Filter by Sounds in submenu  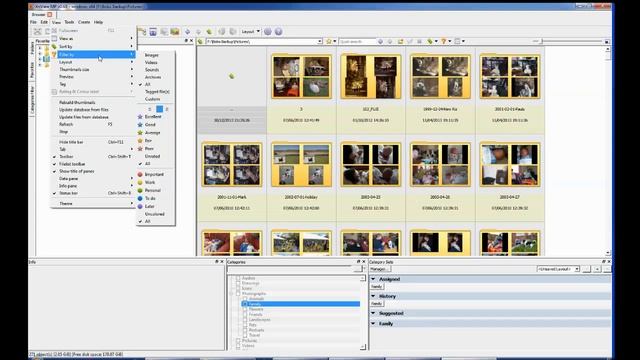pyautogui.click(x=156, y=70)
